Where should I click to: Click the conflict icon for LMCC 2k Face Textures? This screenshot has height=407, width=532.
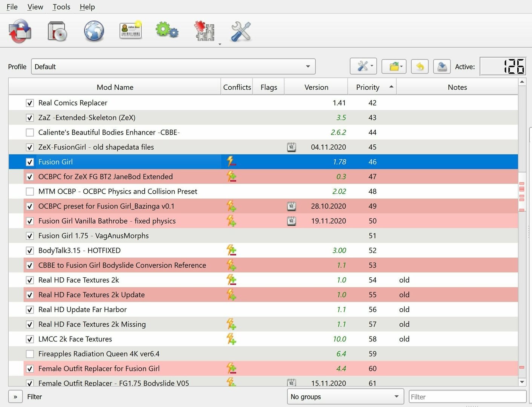[x=231, y=339]
